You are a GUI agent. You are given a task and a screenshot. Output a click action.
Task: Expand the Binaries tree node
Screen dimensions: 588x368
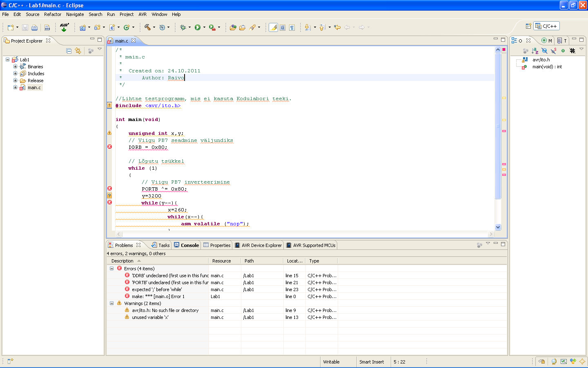(x=15, y=67)
